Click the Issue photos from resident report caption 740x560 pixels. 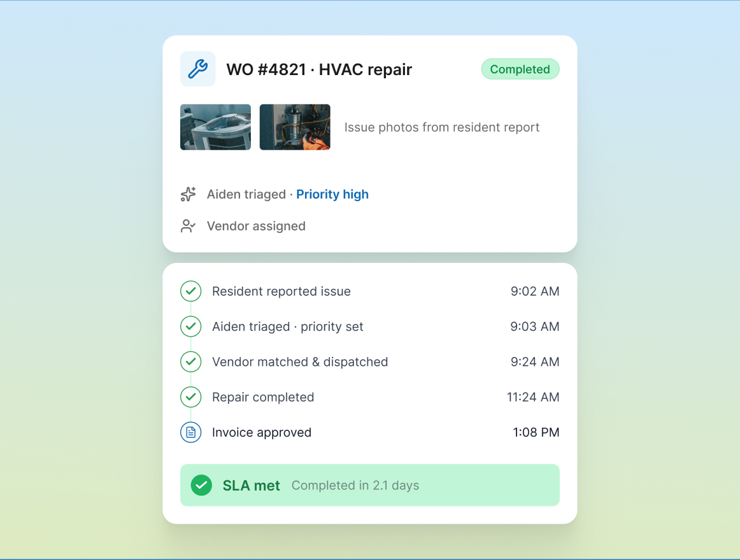coord(442,127)
